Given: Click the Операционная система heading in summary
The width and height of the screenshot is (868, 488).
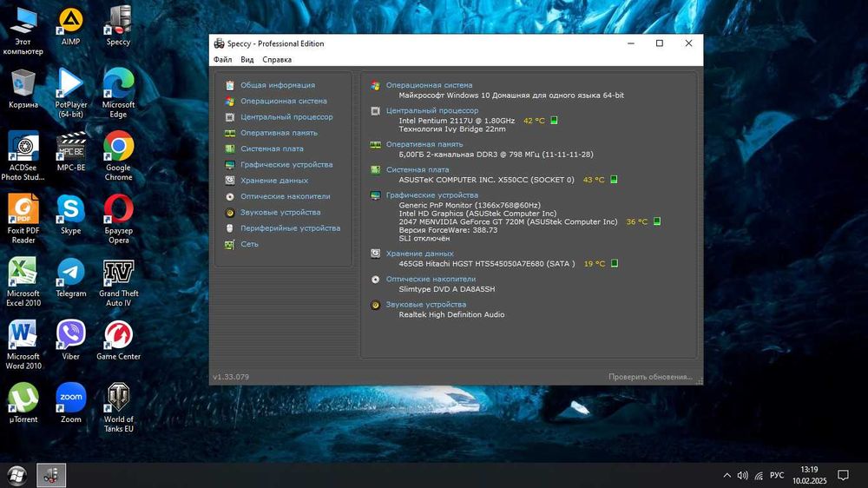Looking at the screenshot, I should (x=429, y=85).
